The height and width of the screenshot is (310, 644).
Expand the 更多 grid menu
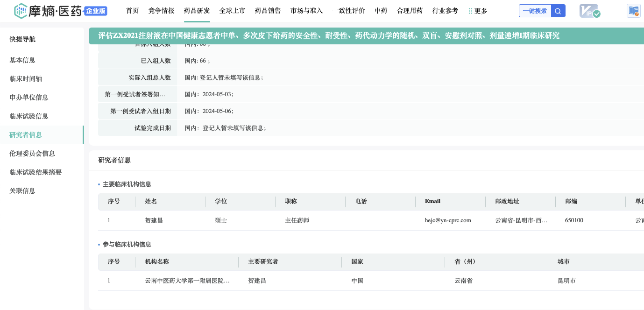coord(478,11)
